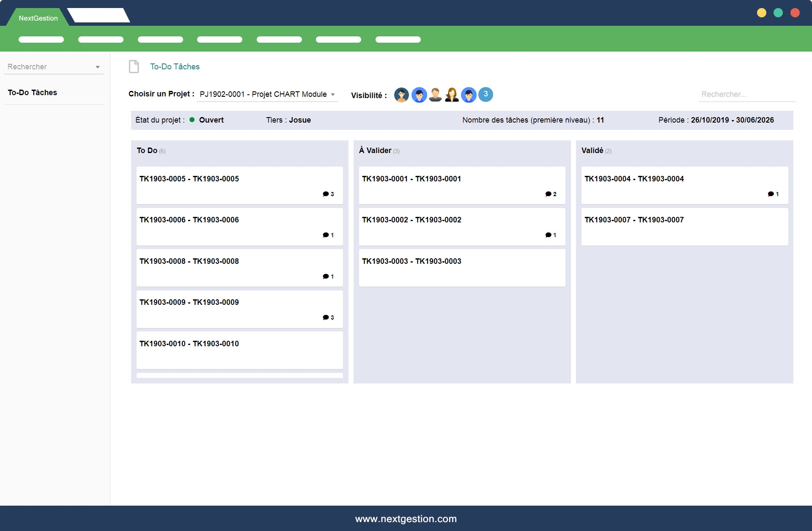Screen dimensions: 812x531
Task: Click comment bubble on TK1903-0009 card
Action: (x=326, y=318)
